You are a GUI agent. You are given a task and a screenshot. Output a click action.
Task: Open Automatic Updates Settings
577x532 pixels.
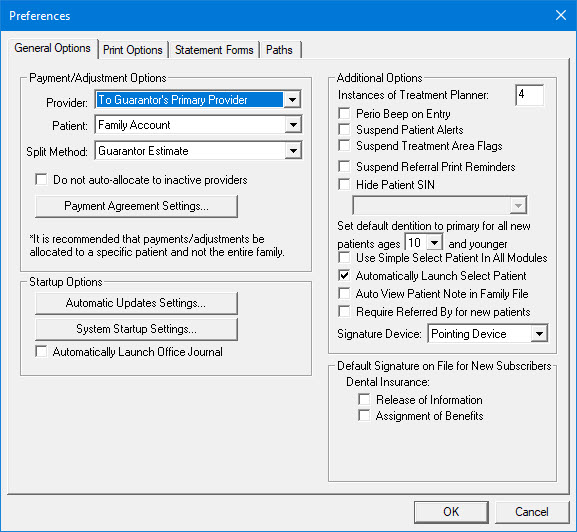(137, 303)
